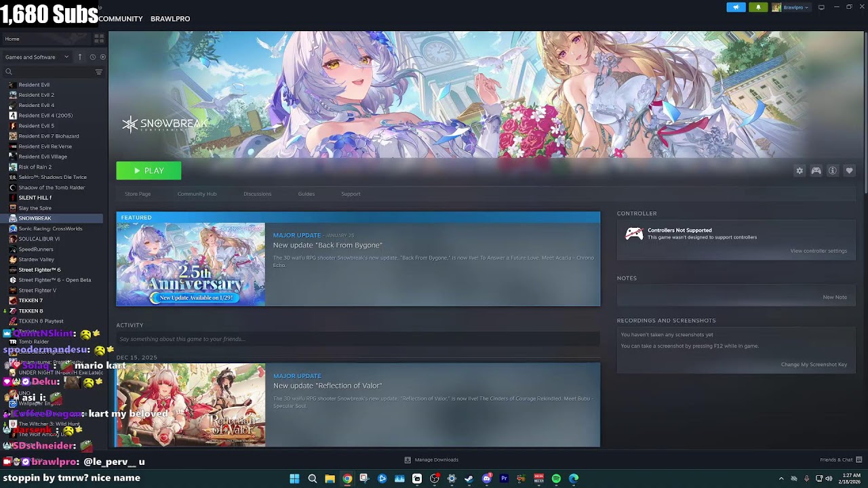Open the Guides tab

point(307,194)
